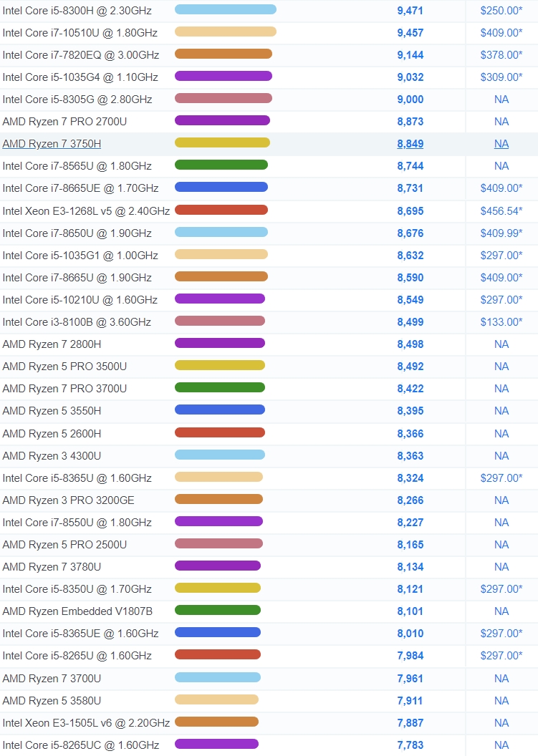Open the AMD Ryzen 7 PRO 3700U link
The width and height of the screenshot is (538, 756).
point(64,389)
